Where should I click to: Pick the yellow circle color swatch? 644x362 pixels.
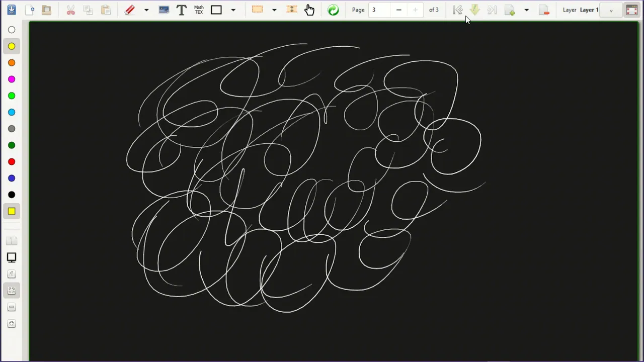point(12,46)
